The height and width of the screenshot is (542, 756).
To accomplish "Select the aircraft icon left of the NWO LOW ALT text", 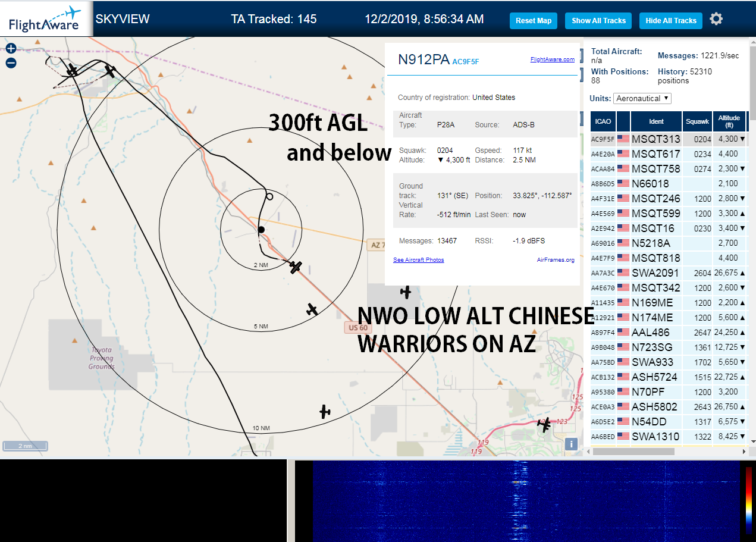I will tap(312, 309).
